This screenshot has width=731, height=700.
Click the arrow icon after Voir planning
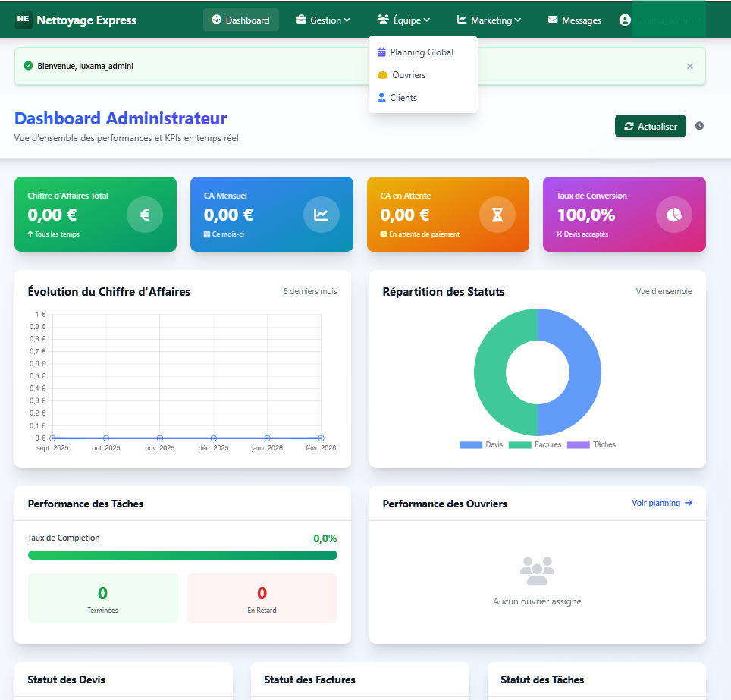(689, 503)
